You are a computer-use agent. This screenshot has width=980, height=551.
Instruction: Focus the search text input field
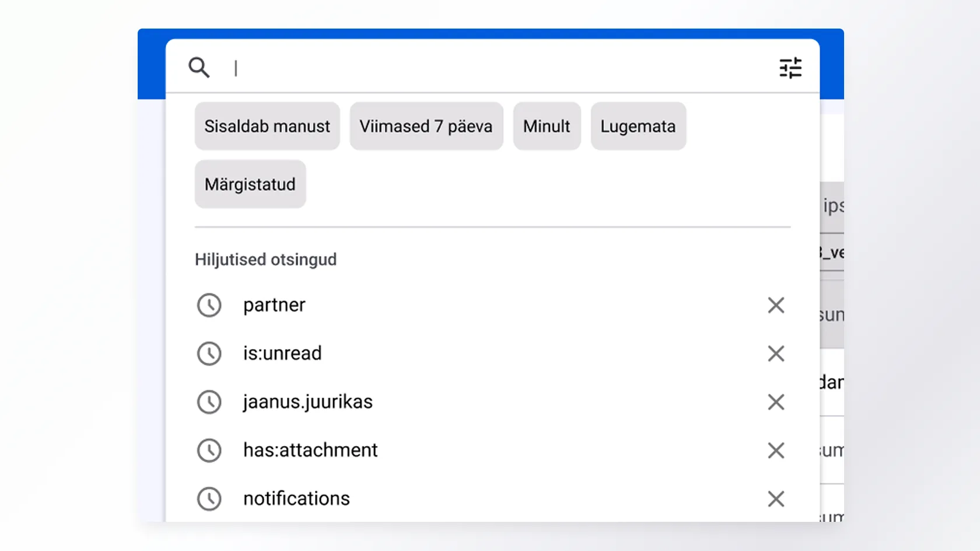coord(496,68)
